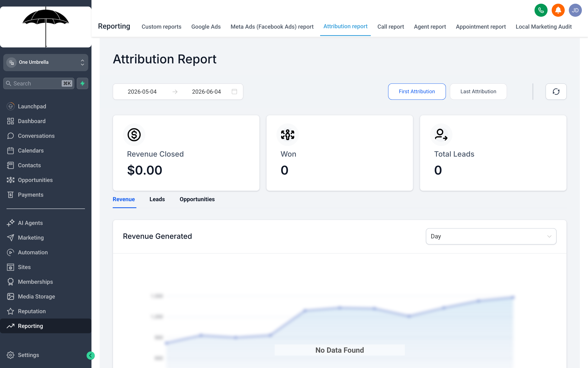Click the Conversations chat bubble icon
Image resolution: width=588 pixels, height=368 pixels.
pos(10,136)
